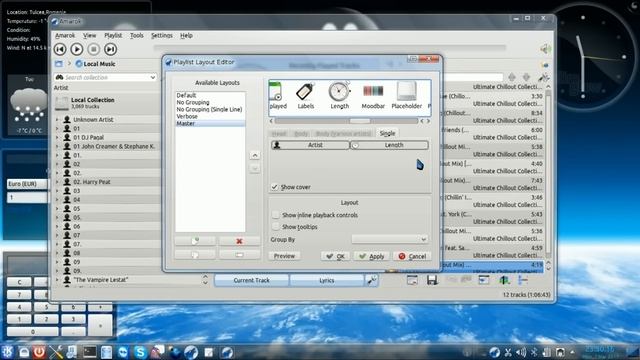
Task: Select No Grouping (Single Line) layout
Action: (209, 109)
